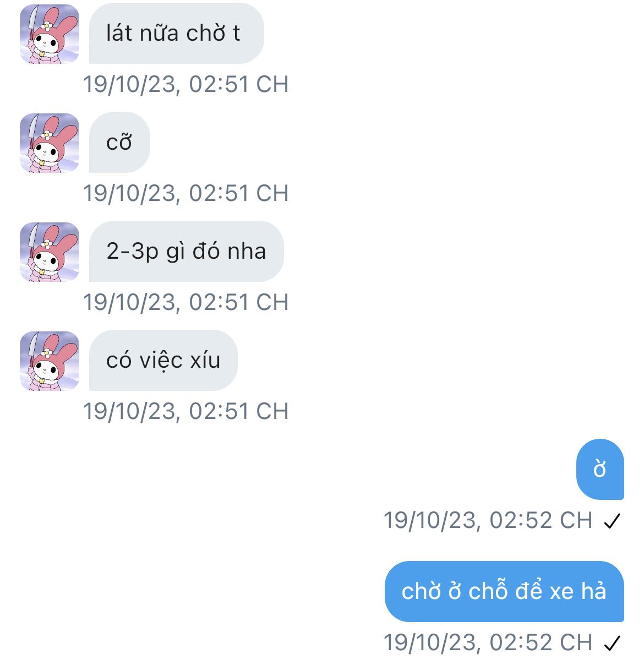This screenshot has height=670, width=644.
Task: Tap the timestamp under "chờ ở chỗ để xe hả"
Action: click(488, 642)
